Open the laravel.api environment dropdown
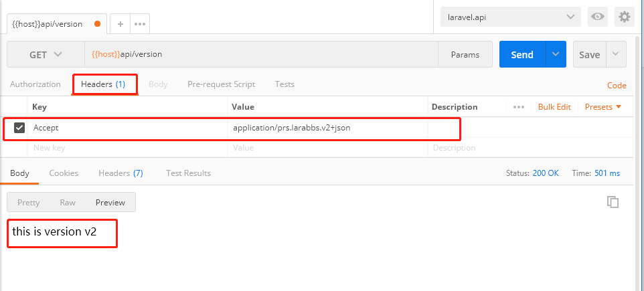The height and width of the screenshot is (291, 644). 510,17
